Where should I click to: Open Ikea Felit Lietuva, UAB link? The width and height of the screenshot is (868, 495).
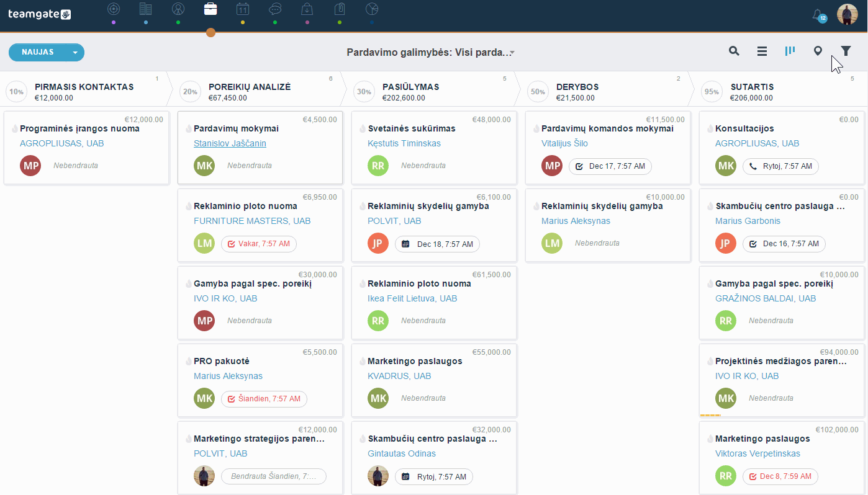(x=412, y=298)
